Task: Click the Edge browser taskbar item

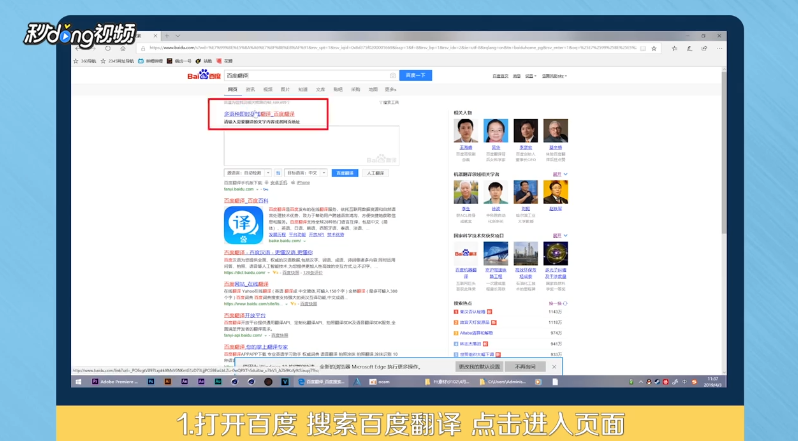Action: [320, 381]
